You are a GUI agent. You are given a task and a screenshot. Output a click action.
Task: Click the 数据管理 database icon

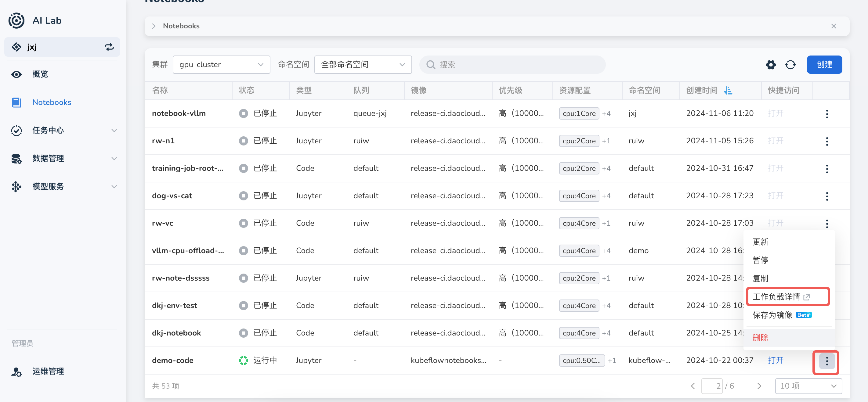point(16,159)
